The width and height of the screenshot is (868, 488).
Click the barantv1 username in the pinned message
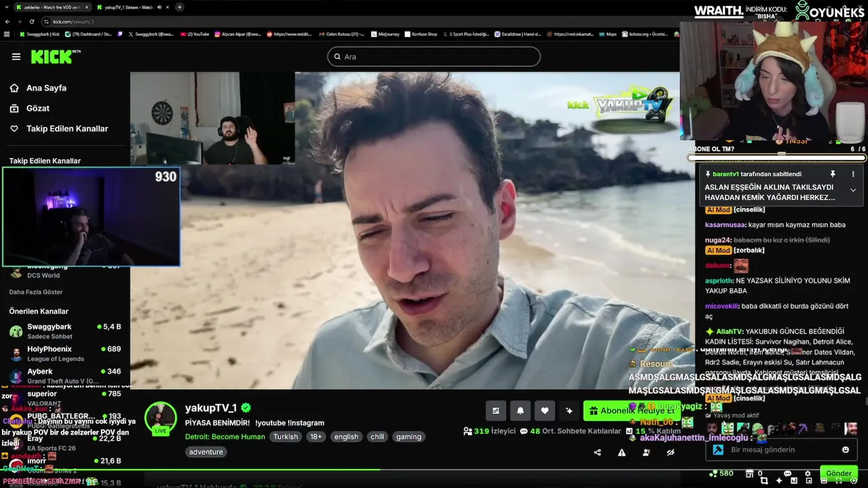tap(726, 174)
